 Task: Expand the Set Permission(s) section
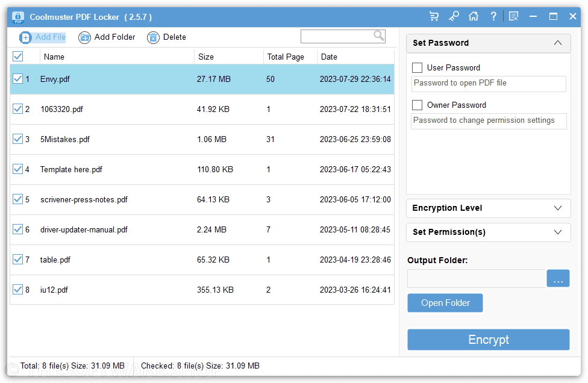point(558,232)
